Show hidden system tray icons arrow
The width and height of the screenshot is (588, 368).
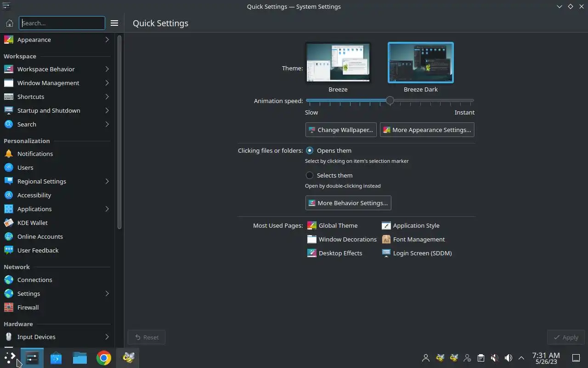[521, 358]
